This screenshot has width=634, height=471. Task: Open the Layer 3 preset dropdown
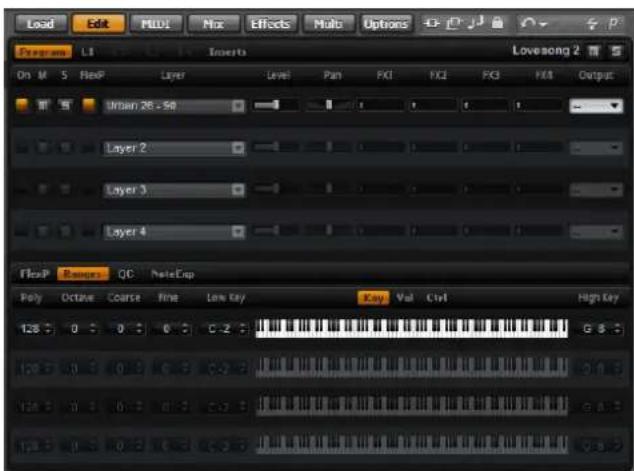coord(238,190)
